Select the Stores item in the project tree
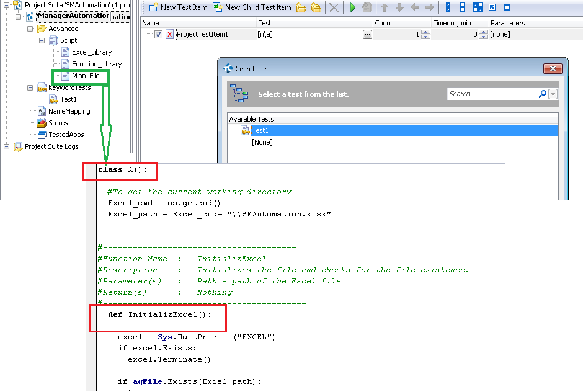 pos(58,123)
